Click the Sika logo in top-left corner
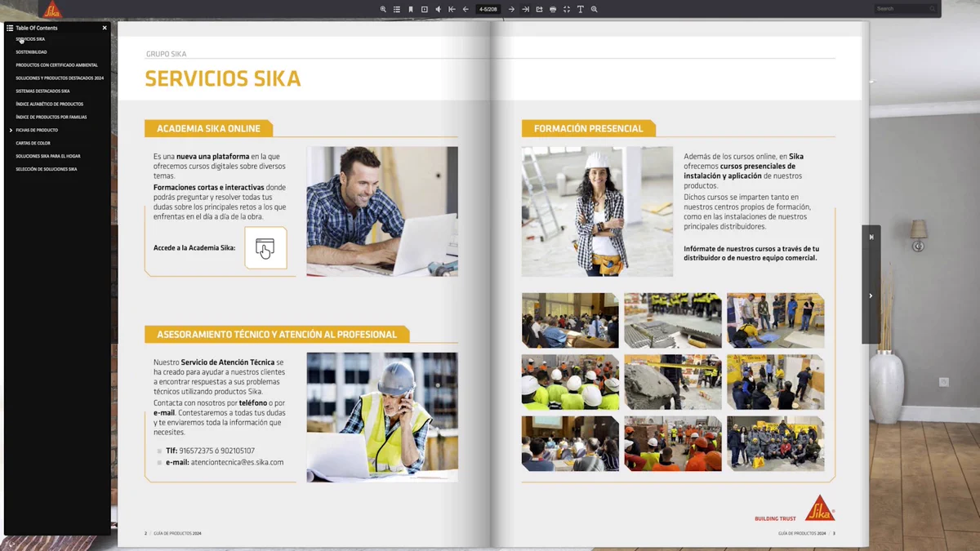Viewport: 980px width, 551px height. tap(51, 10)
